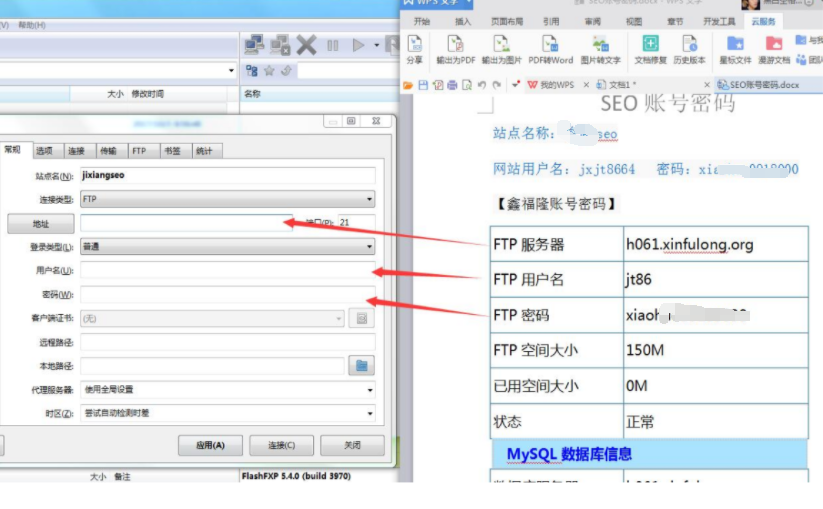Click the 图片转文字 icon
The height and width of the screenshot is (509, 823).
coord(600,49)
